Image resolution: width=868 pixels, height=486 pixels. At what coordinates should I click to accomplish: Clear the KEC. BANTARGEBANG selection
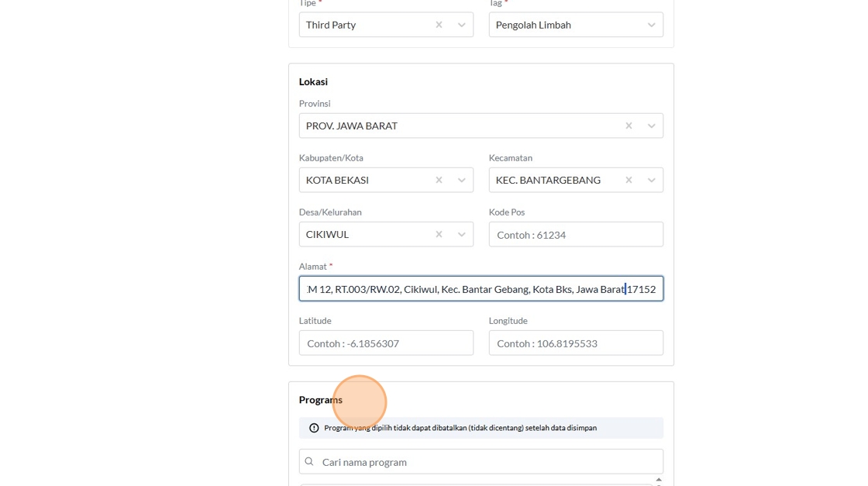[629, 180]
